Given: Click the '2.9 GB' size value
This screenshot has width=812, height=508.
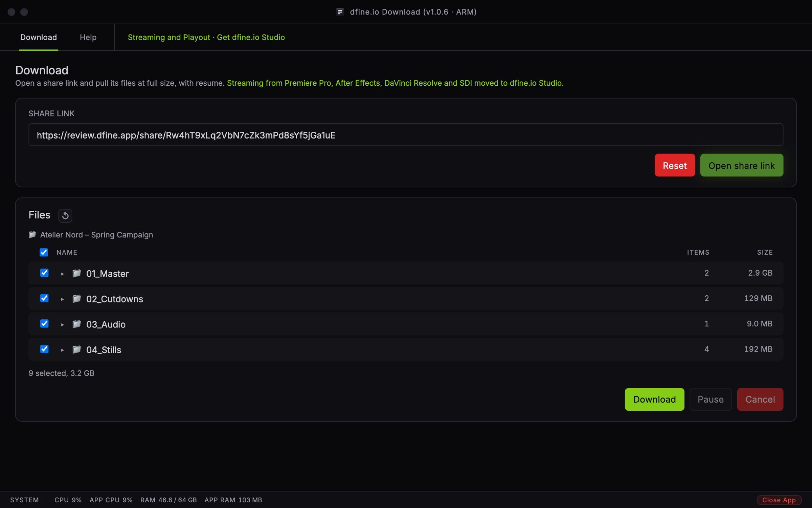Looking at the screenshot, I should pyautogui.click(x=760, y=273).
